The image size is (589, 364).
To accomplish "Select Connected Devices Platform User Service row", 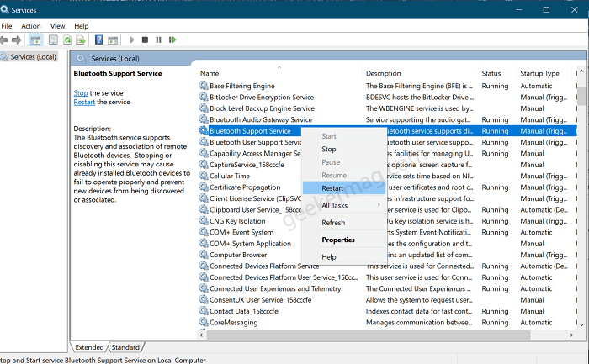I will pyautogui.click(x=387, y=277).
